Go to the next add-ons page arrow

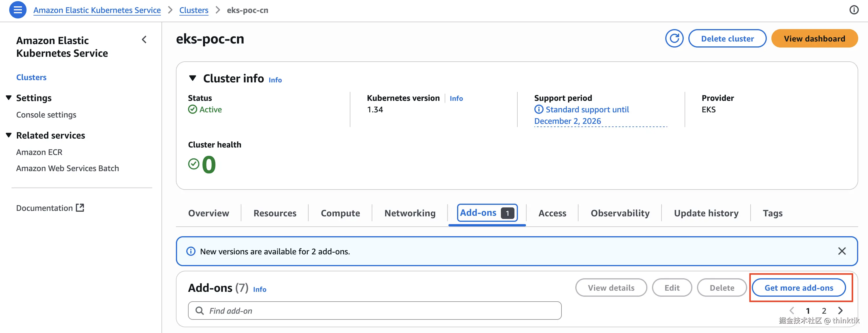(840, 311)
